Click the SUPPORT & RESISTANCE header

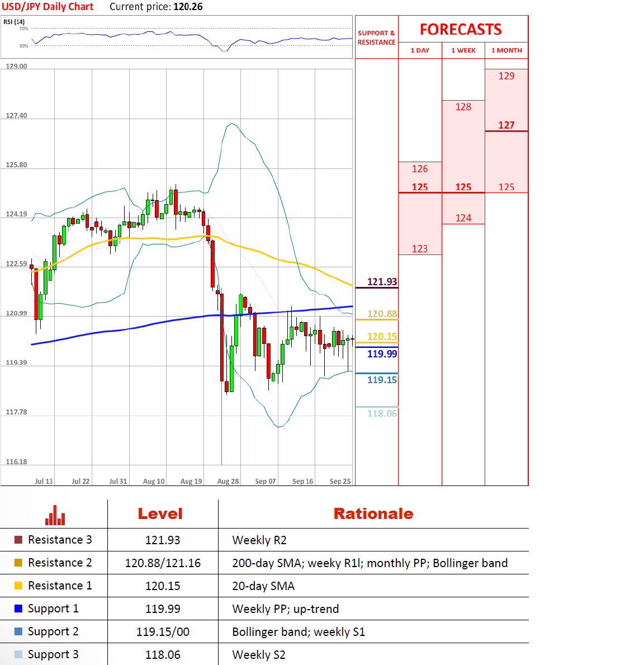pos(376,37)
